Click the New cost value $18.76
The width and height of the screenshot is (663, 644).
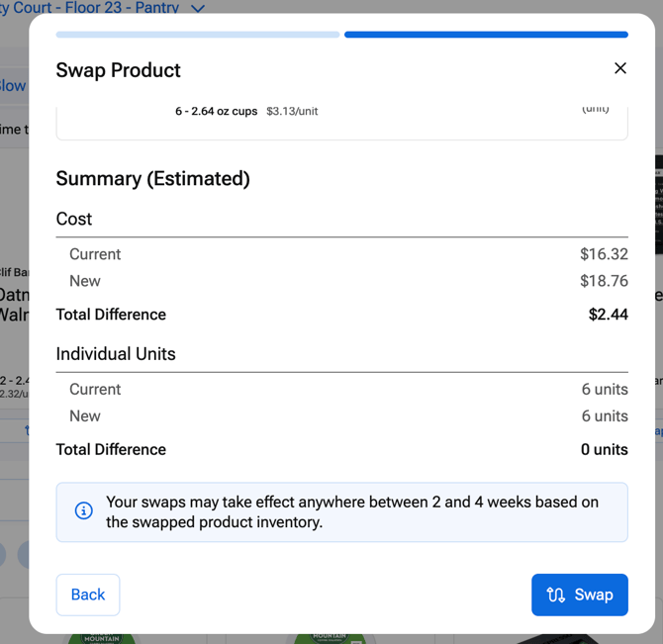tap(604, 281)
